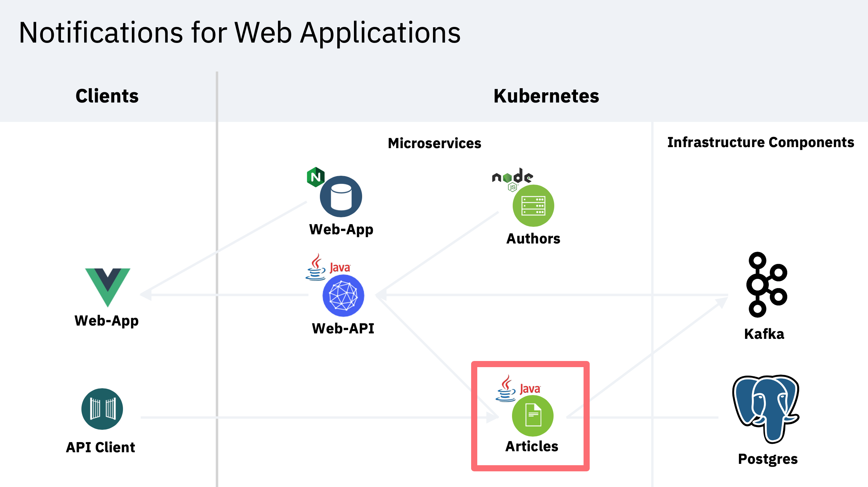Select the Authors green server icon
Screen dimensions: 868x487
[533, 206]
